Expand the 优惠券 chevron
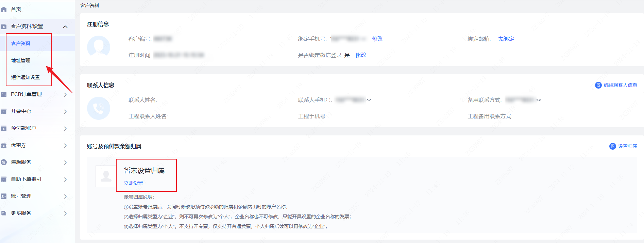Viewport: 644px width, 243px height. pyautogui.click(x=65, y=145)
